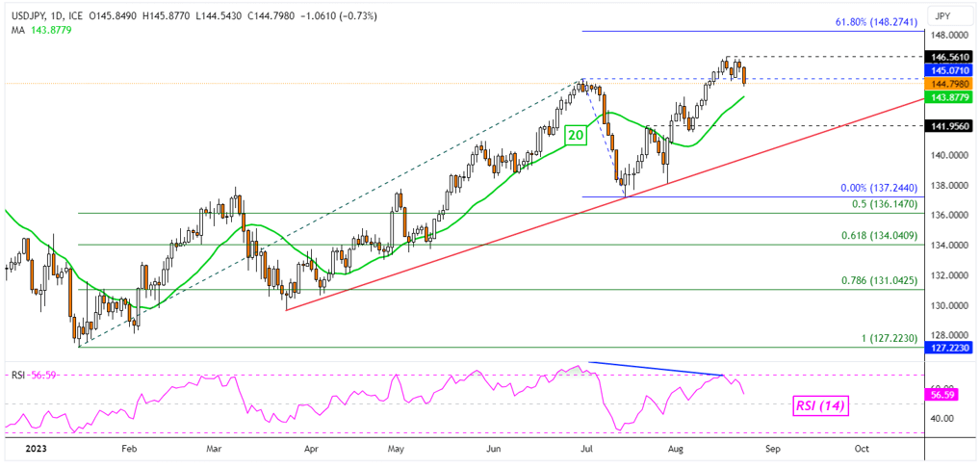Viewport: 980px width, 468px height.
Task: Select the 130.0000 price axis tick
Action: click(x=949, y=306)
